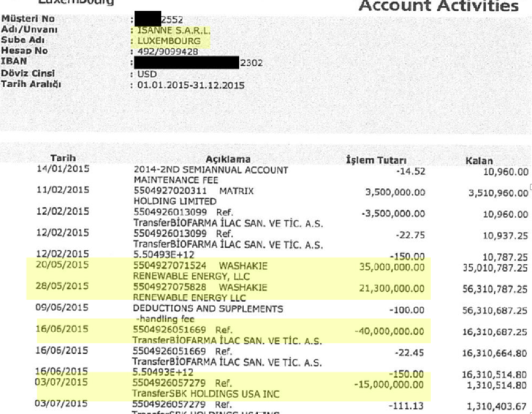Select the date "14/01/2015"
This screenshot has height=414, width=532.
63,168
